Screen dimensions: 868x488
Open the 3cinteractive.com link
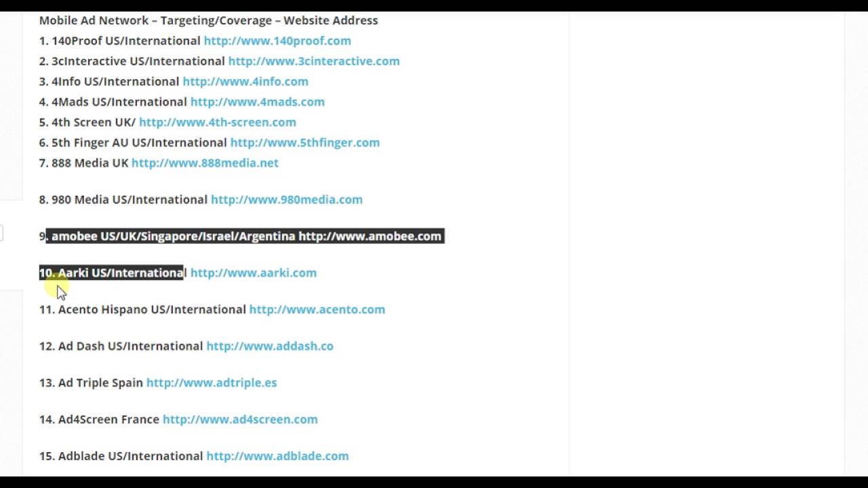click(x=314, y=61)
